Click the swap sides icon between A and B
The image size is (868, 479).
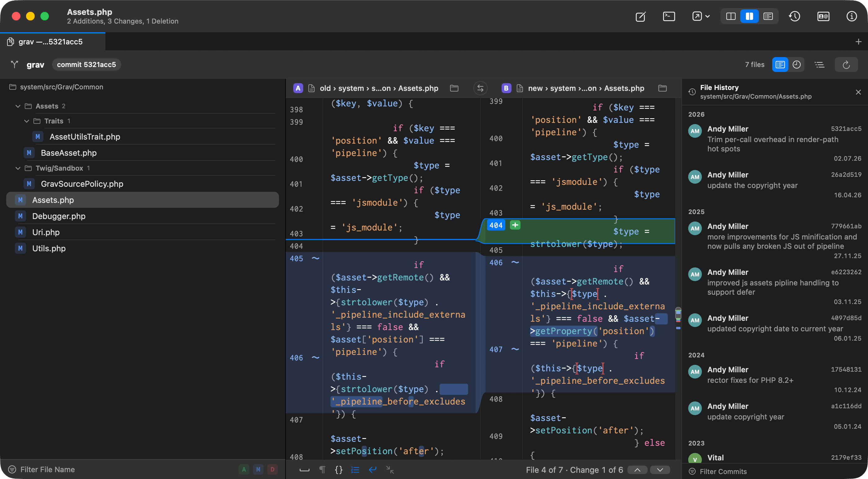(480, 88)
